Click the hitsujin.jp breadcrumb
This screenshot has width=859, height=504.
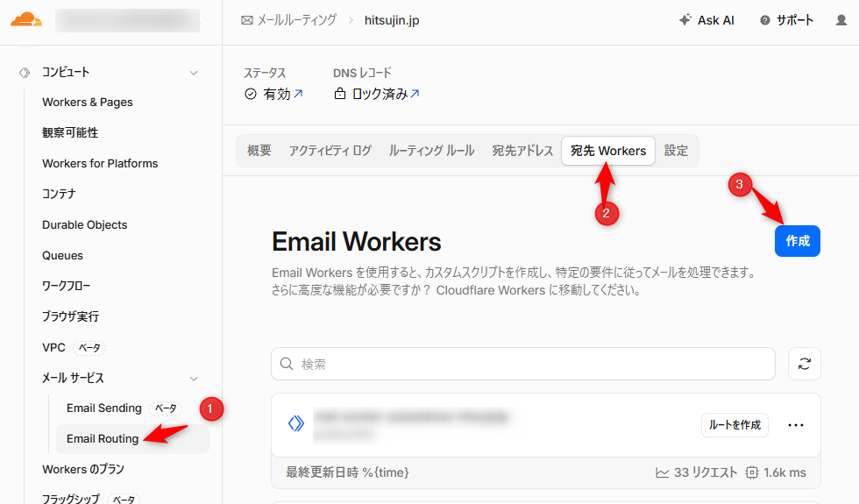click(392, 20)
